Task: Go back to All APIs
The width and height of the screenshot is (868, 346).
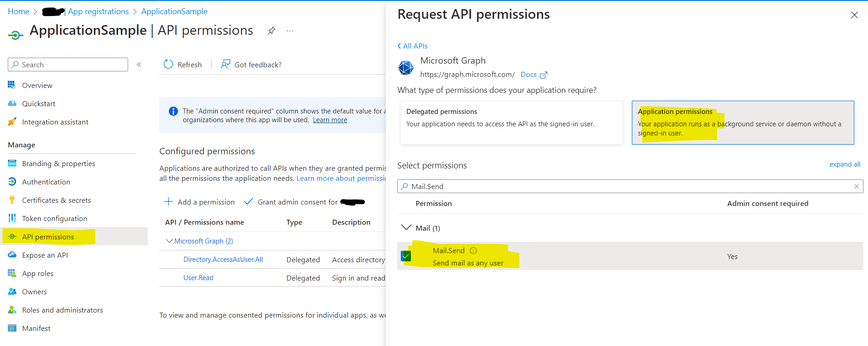Action: 412,46
